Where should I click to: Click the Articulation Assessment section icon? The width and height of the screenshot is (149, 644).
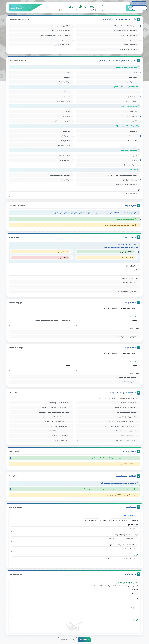click(x=139, y=206)
